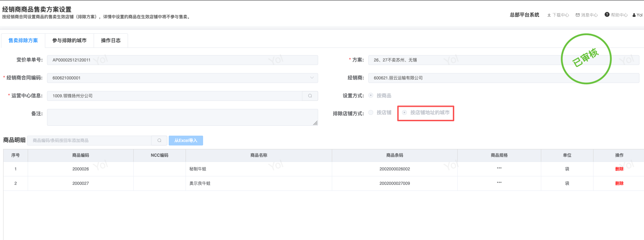Image resolution: width=644 pixels, height=240 pixels.
Task: Delete the 奥尔良牛蛙 row
Action: click(x=619, y=183)
